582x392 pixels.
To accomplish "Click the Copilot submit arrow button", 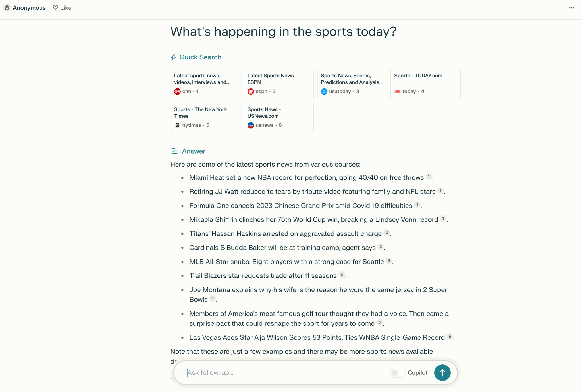I will click(442, 373).
